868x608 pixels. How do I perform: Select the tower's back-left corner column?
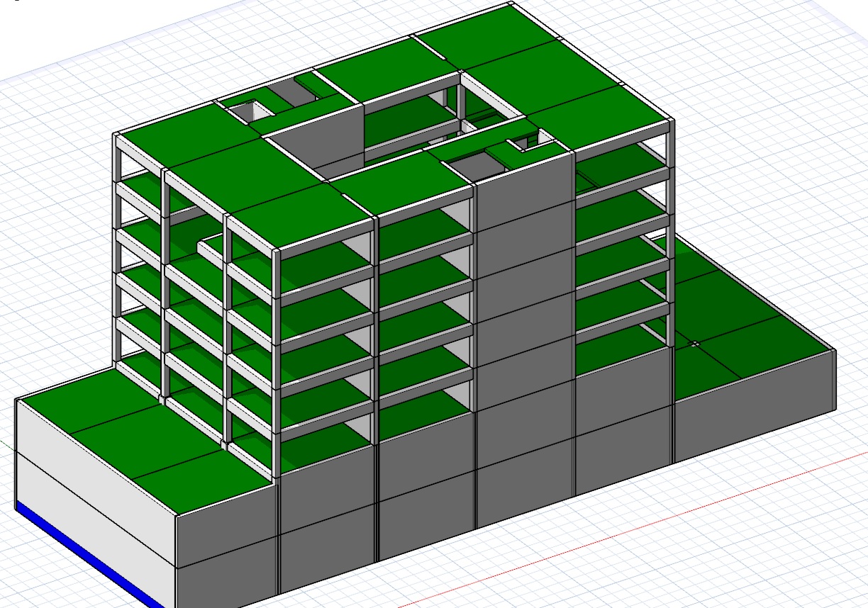tap(118, 248)
